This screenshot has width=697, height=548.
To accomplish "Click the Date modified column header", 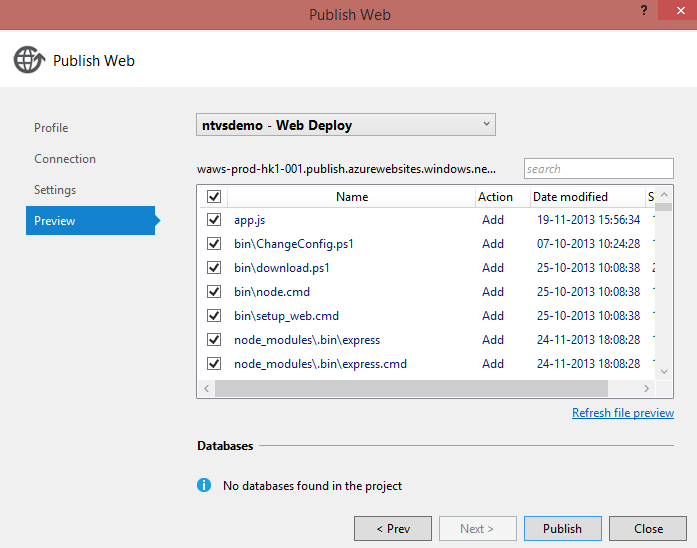I will tap(588, 196).
